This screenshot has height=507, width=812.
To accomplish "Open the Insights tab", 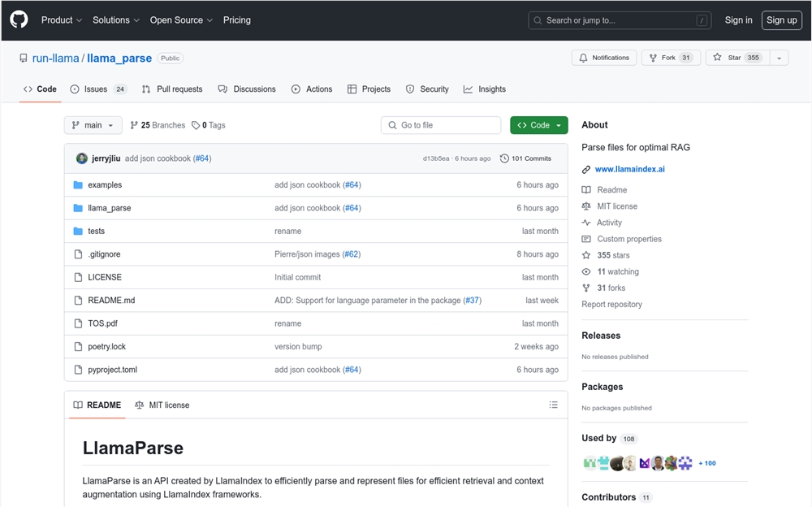I will point(485,89).
